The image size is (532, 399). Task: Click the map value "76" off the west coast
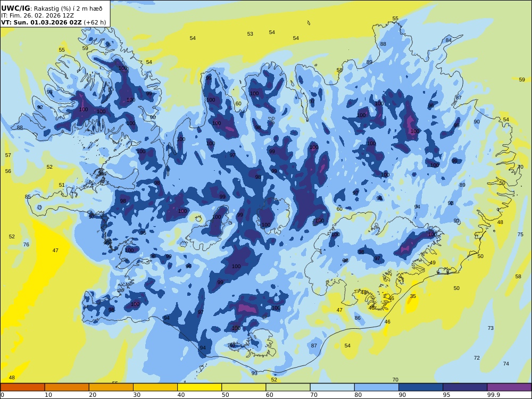click(26, 244)
